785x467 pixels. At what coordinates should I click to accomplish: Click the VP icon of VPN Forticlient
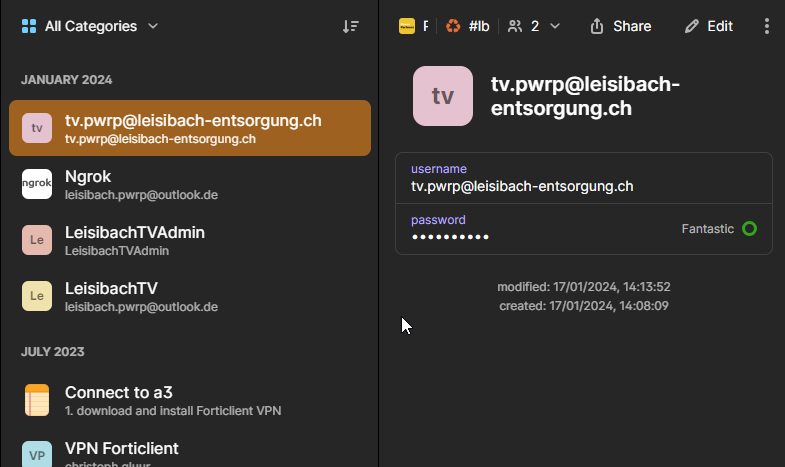tap(37, 454)
